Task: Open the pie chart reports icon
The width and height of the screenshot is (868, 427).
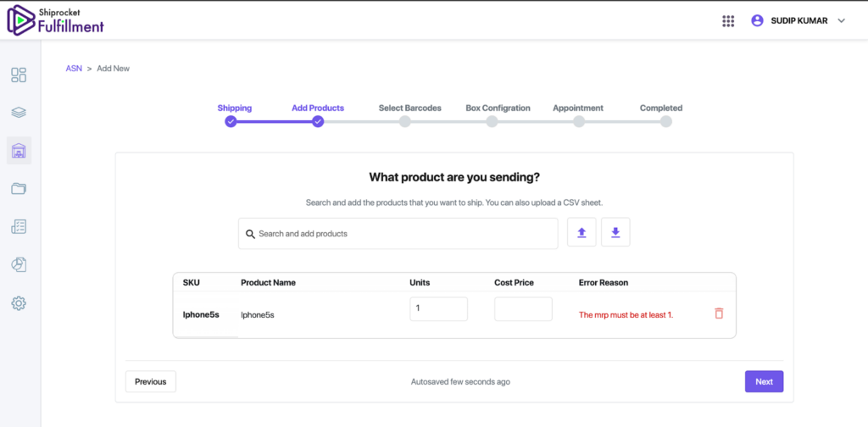Action: click(19, 264)
